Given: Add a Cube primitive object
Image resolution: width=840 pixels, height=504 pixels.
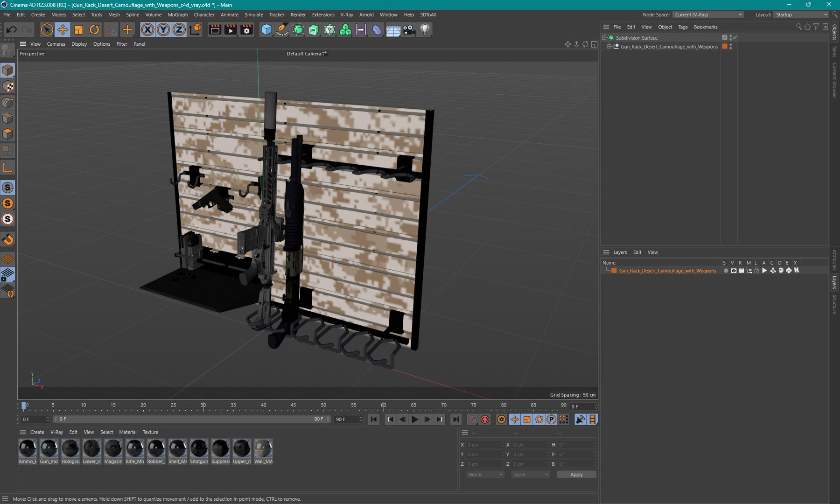Looking at the screenshot, I should pos(266,30).
